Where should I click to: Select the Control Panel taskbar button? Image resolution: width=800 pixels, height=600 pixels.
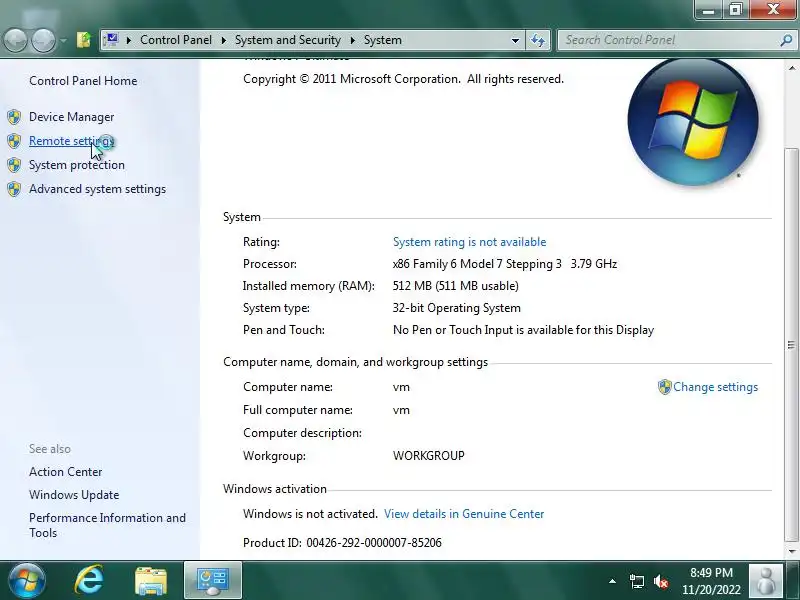[x=213, y=581]
